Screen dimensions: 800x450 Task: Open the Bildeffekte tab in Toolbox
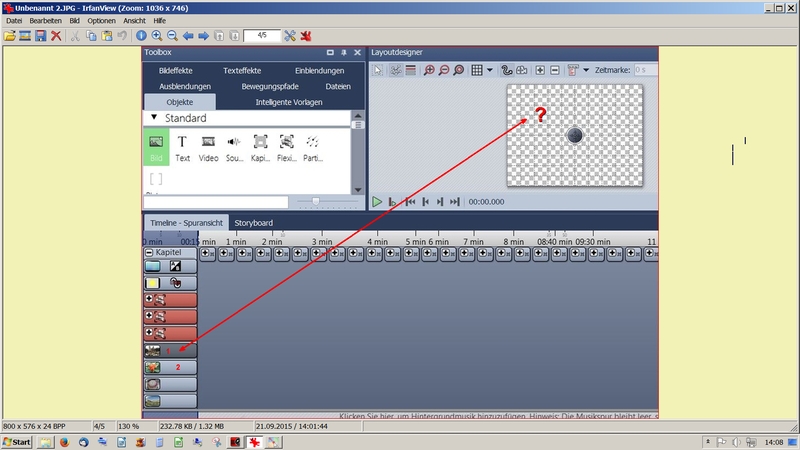[175, 71]
